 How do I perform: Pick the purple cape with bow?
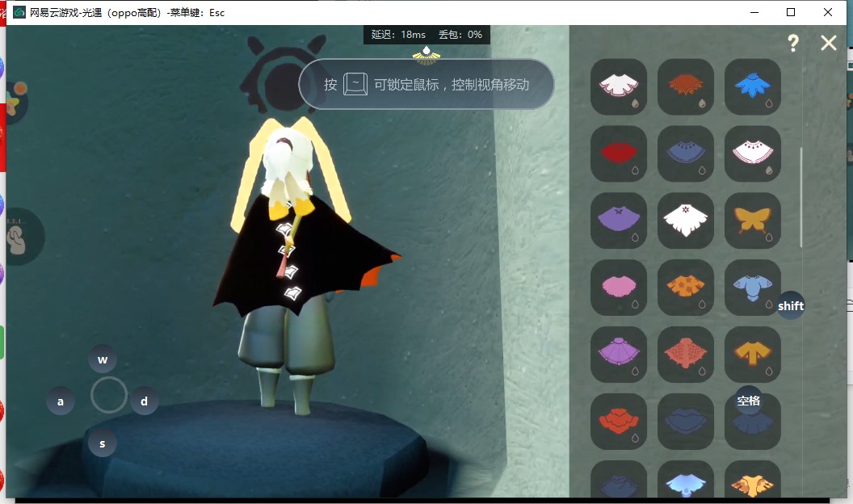619,220
